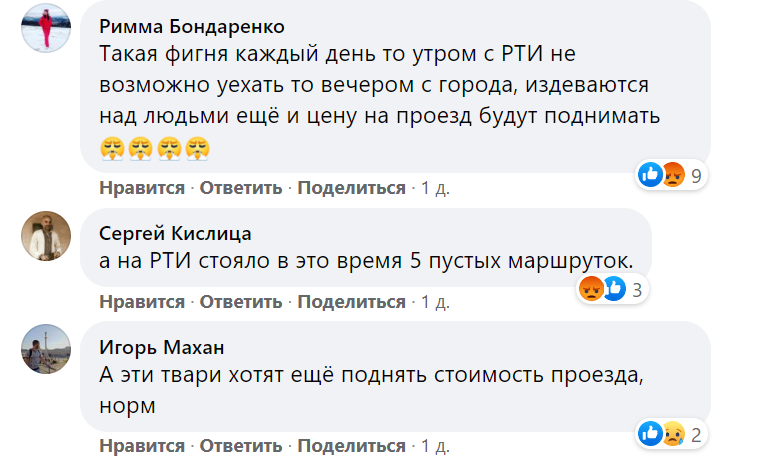Like Сергей Кислица's comment via Нравится
Image resolution: width=773 pixels, height=457 pixels.
click(x=142, y=302)
